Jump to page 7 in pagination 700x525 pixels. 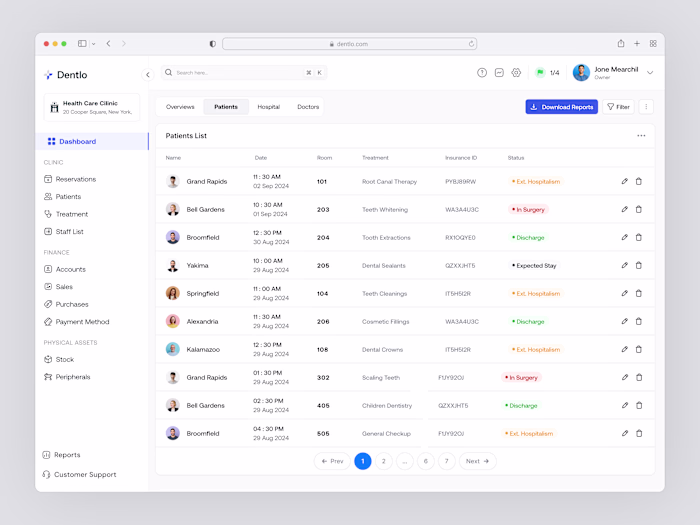point(446,461)
